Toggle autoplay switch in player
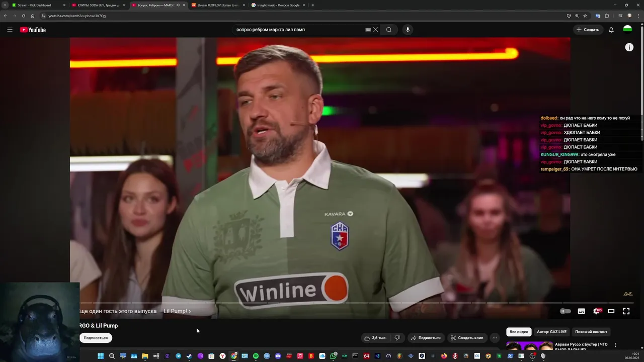The height and width of the screenshot is (362, 644). click(x=566, y=311)
